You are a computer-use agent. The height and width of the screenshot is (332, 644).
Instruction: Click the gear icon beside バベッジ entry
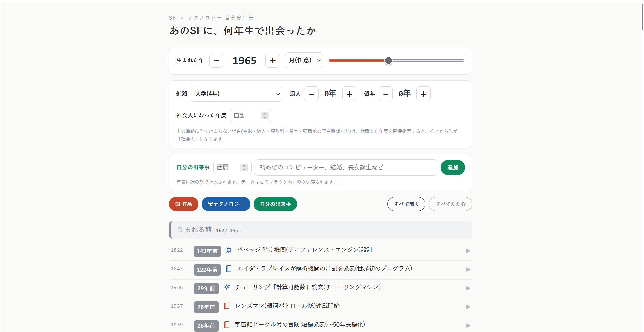click(229, 250)
